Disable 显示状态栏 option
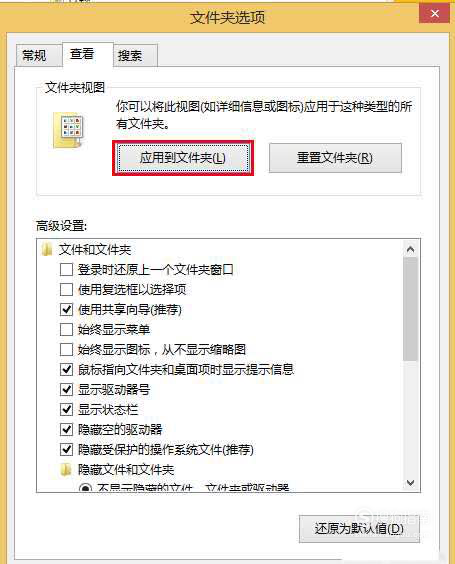Image resolution: width=455 pixels, height=564 pixels. (x=66, y=410)
